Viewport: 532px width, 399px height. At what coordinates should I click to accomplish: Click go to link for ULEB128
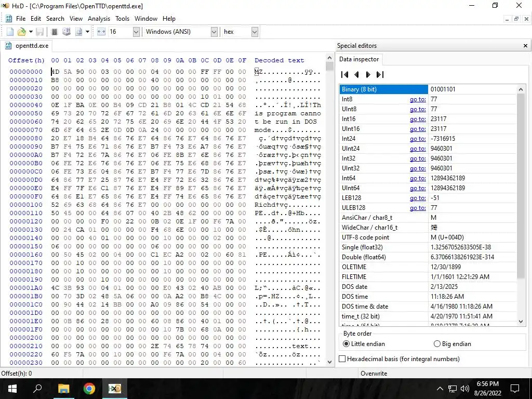[418, 208]
